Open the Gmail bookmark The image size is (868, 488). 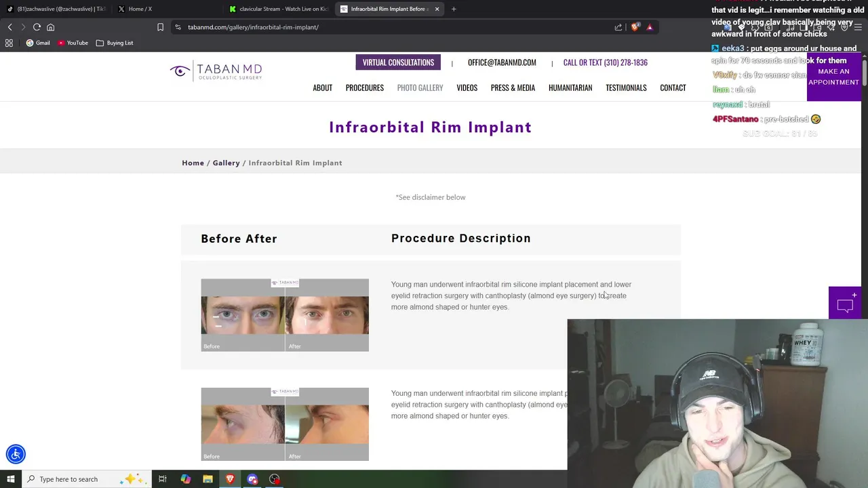tap(38, 43)
